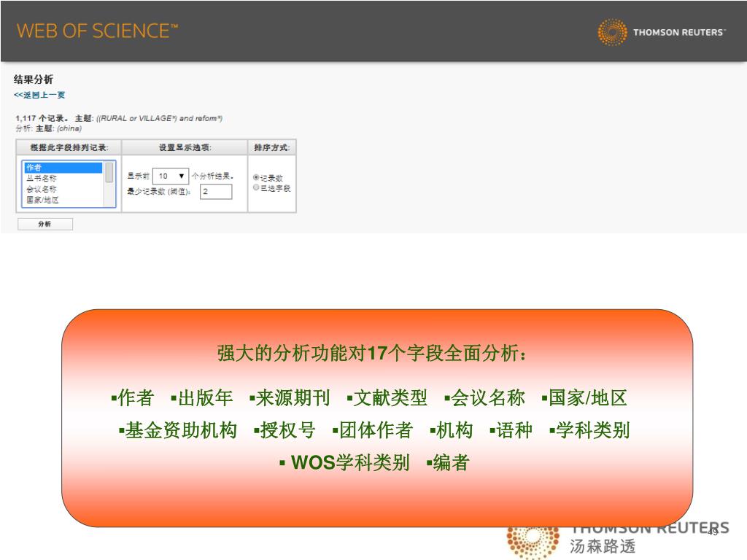Viewport: 747px width, 560px height.
Task: Click the 编者 bullet text
Action: 448,462
